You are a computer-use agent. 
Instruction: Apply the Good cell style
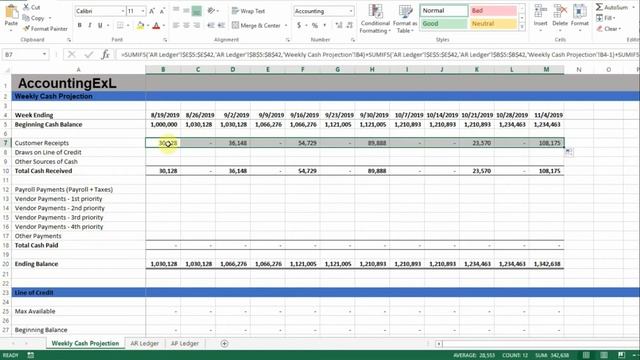pyautogui.click(x=444, y=24)
